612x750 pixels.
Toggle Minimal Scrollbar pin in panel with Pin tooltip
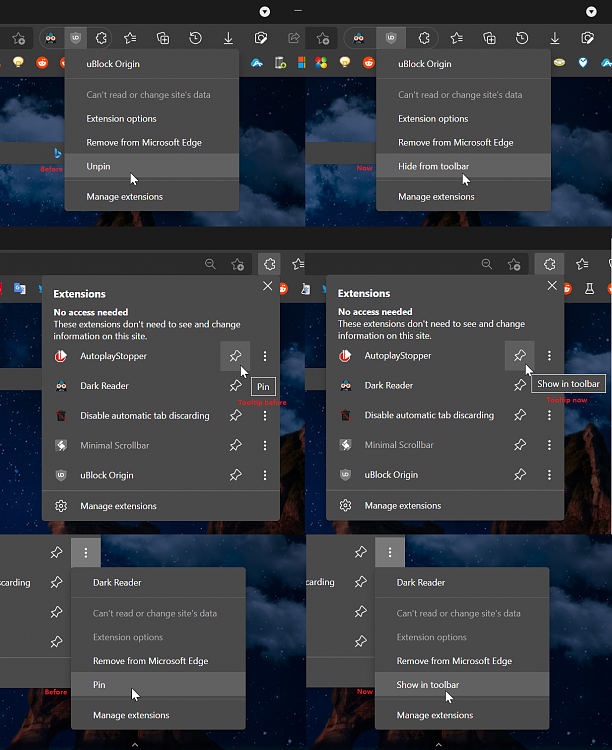[x=235, y=445]
